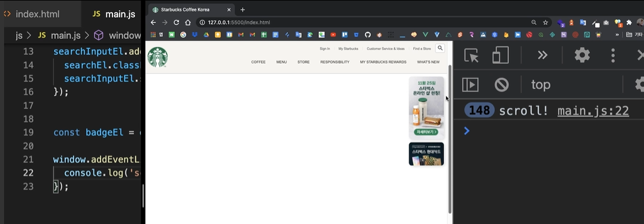Open the apps grid bookmark shortcut

click(x=153, y=35)
